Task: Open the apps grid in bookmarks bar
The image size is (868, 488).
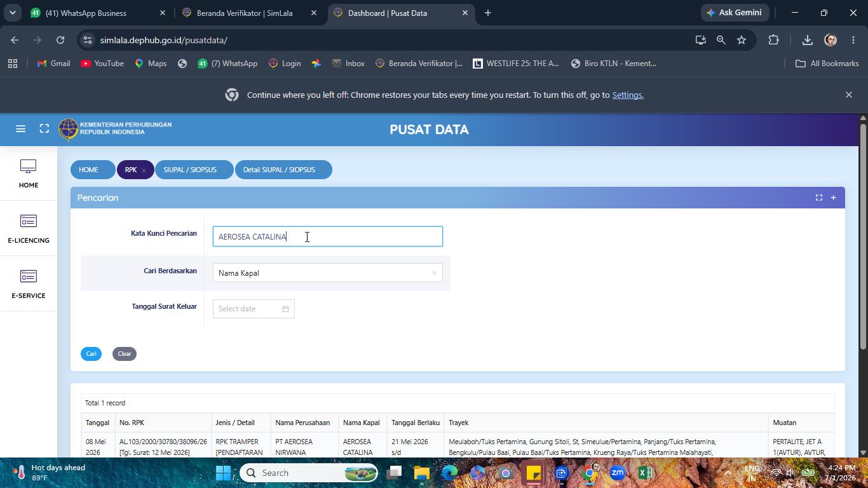Action: (x=13, y=64)
